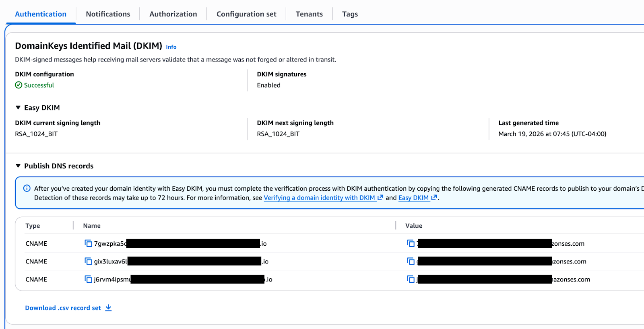Copy the gix3luxav6l CNAME record name
This screenshot has height=329, width=644.
(x=88, y=261)
